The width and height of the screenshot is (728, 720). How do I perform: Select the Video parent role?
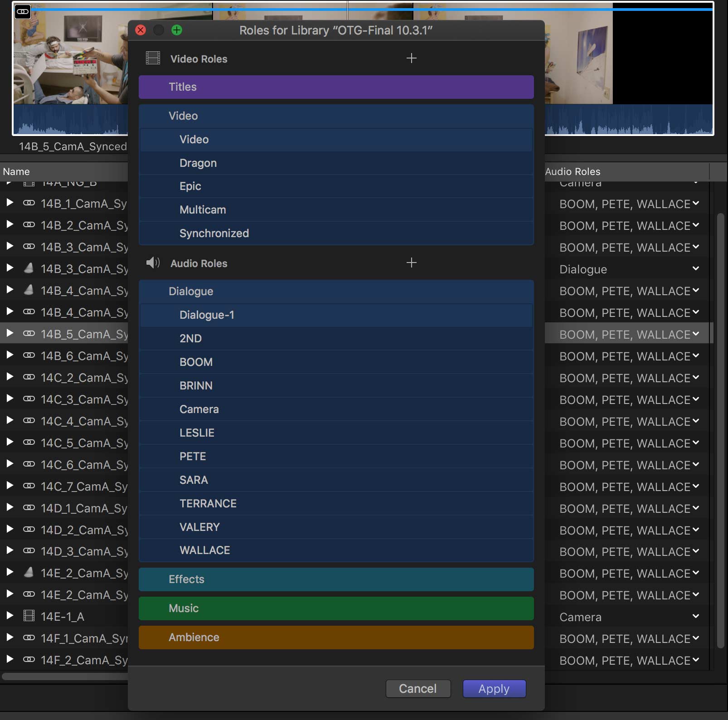click(336, 116)
